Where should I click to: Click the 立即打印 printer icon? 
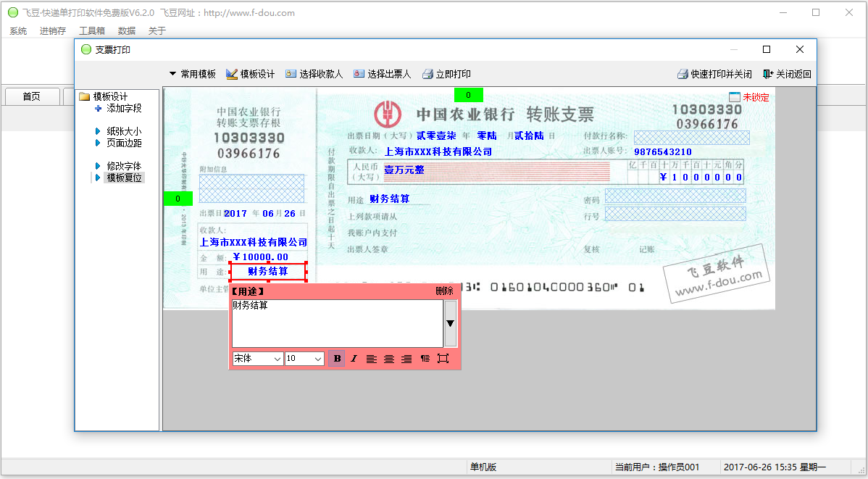pos(427,74)
